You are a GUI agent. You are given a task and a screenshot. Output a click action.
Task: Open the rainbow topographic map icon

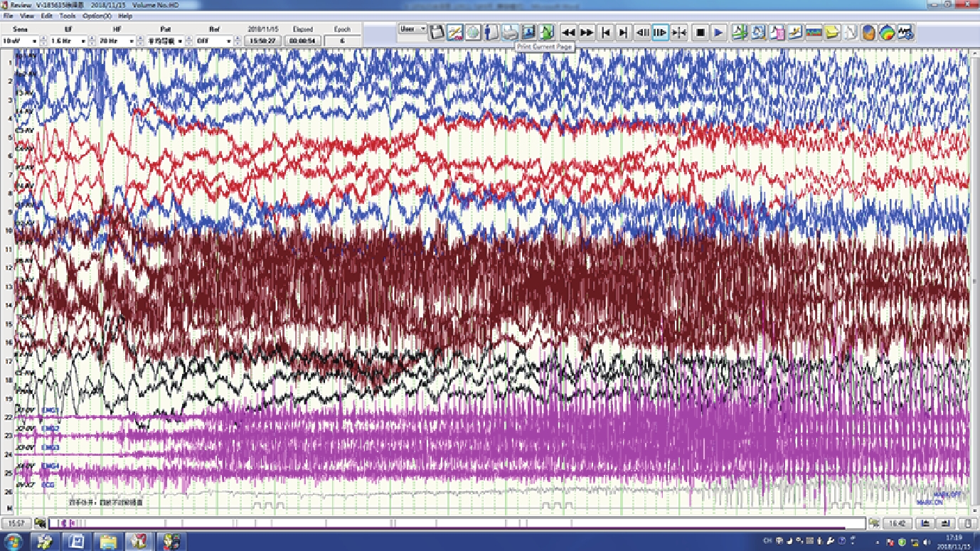(887, 32)
